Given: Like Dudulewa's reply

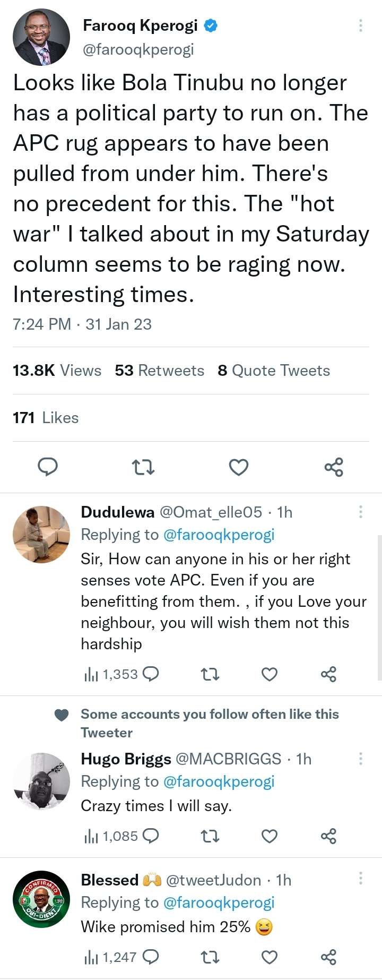Looking at the screenshot, I should click(x=270, y=674).
